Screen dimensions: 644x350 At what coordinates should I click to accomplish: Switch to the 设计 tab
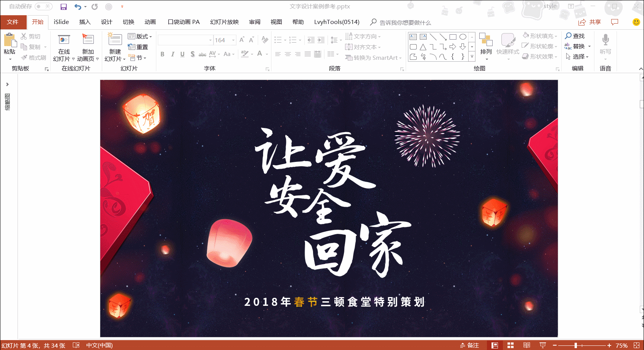pos(107,22)
